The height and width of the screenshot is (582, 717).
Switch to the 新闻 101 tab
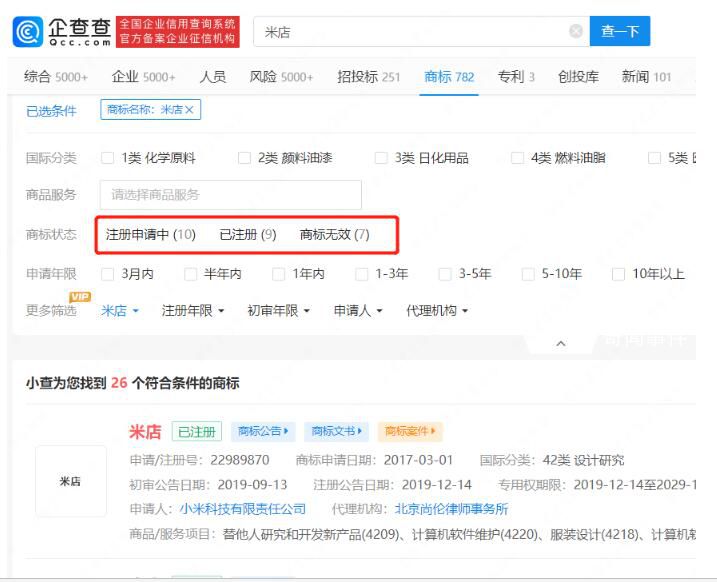tap(646, 76)
